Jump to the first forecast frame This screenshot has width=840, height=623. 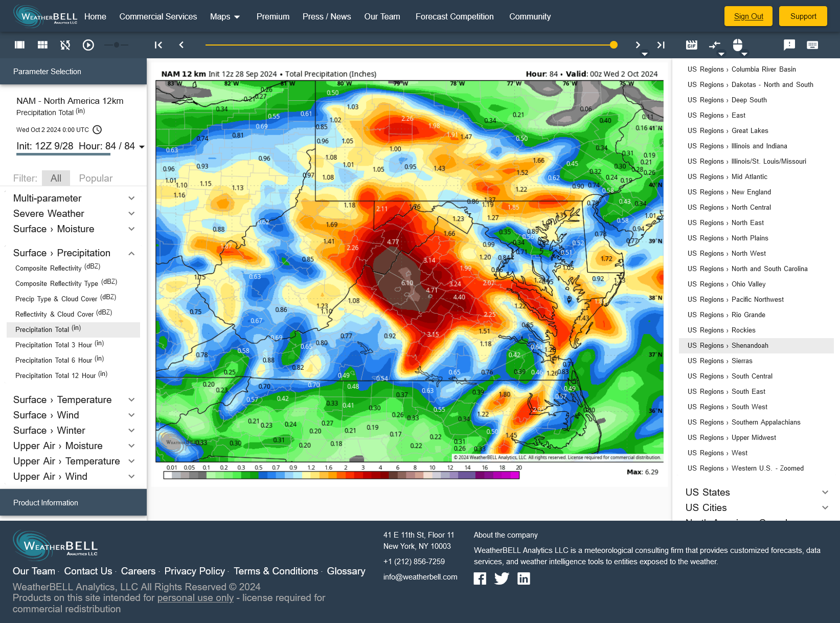coord(158,45)
